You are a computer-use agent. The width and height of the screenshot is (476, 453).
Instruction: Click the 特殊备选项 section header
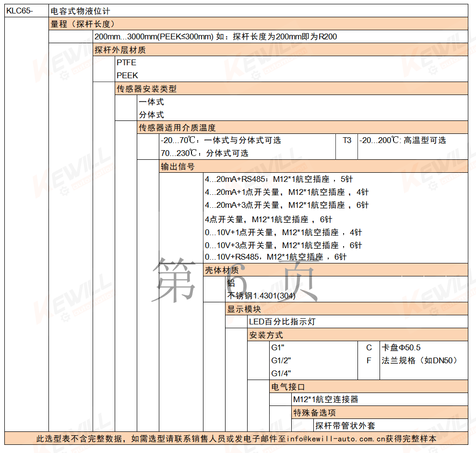[x=380, y=413]
